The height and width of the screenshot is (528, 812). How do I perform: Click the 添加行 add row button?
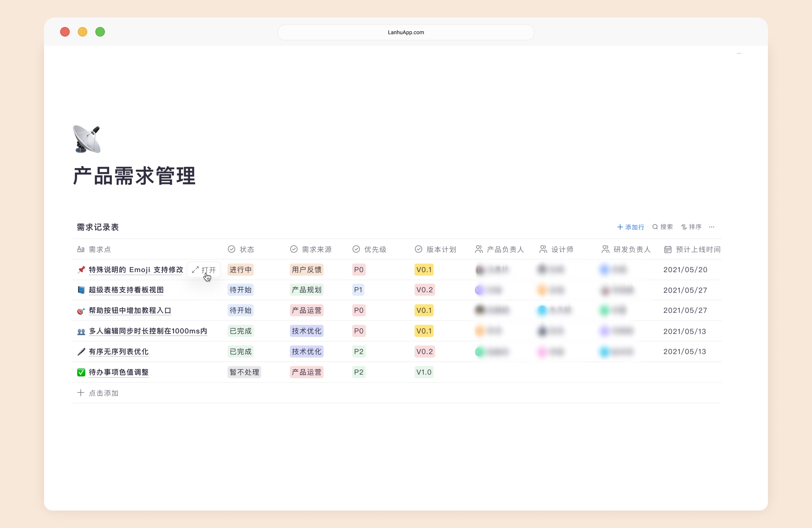coord(630,227)
